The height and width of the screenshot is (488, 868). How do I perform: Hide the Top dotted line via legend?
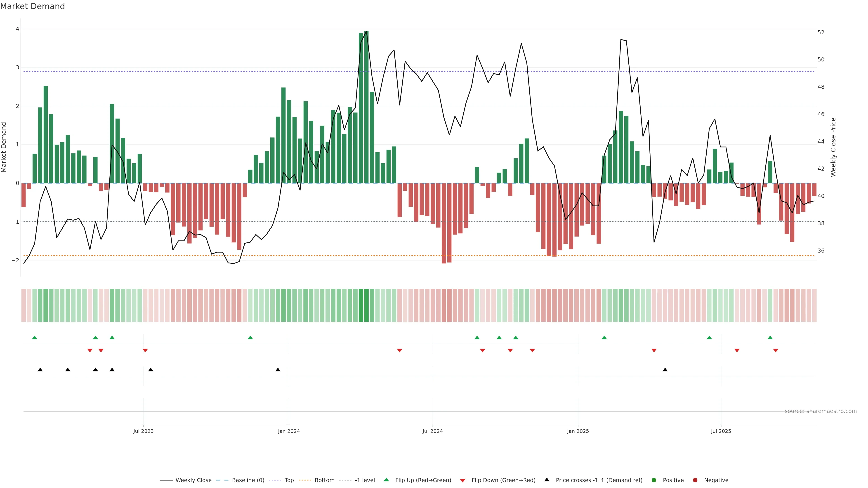click(289, 480)
